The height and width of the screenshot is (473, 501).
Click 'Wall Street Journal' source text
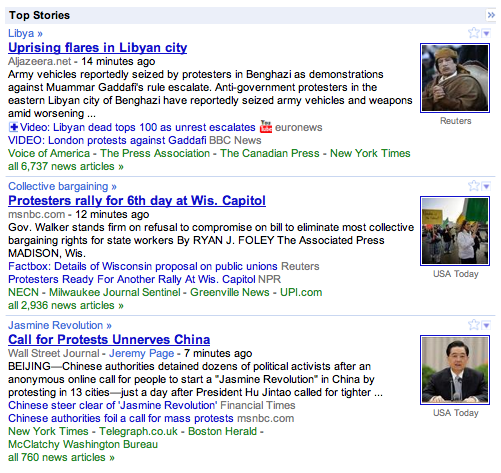(x=54, y=353)
